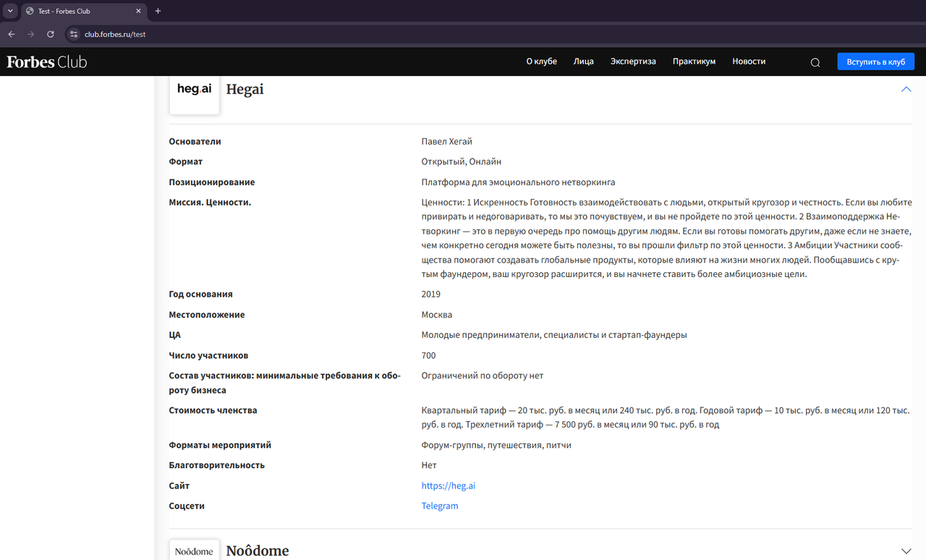Open the Telegram social link
The height and width of the screenshot is (560, 926).
(440, 506)
